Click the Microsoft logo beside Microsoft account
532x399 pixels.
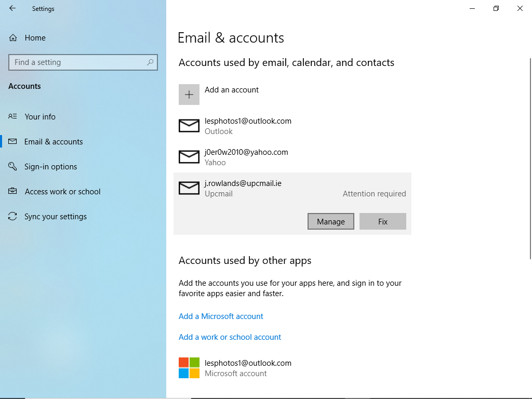(189, 368)
